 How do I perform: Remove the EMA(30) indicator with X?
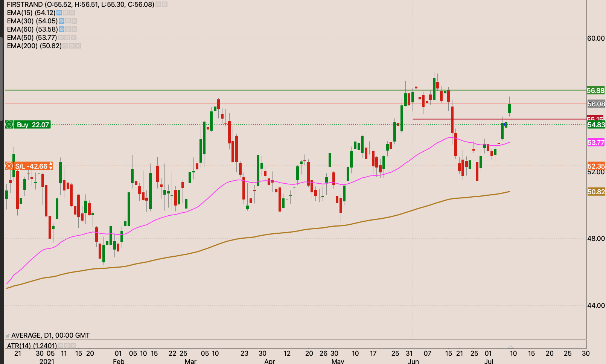(74, 21)
